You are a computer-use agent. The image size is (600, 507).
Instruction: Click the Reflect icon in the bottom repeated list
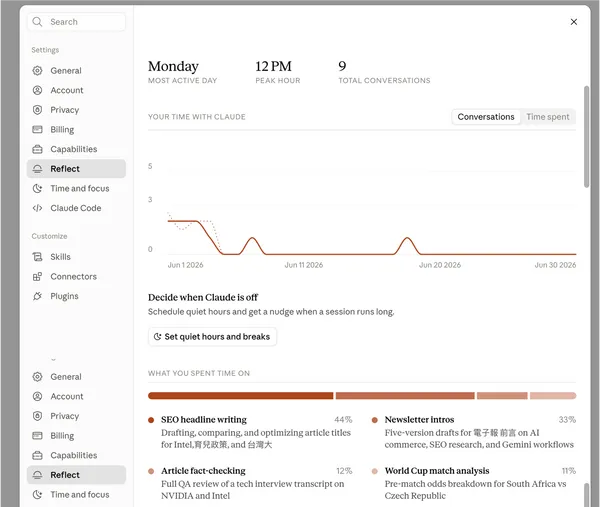point(37,475)
